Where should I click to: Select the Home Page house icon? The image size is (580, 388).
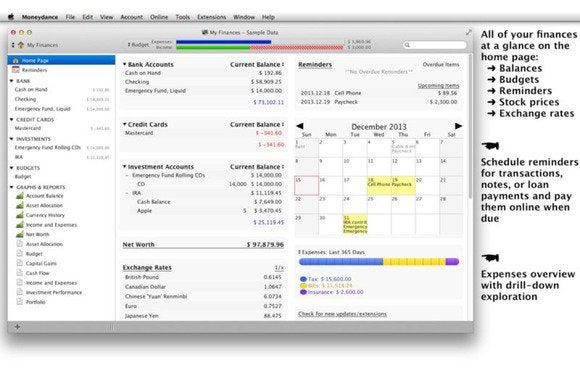click(x=16, y=60)
